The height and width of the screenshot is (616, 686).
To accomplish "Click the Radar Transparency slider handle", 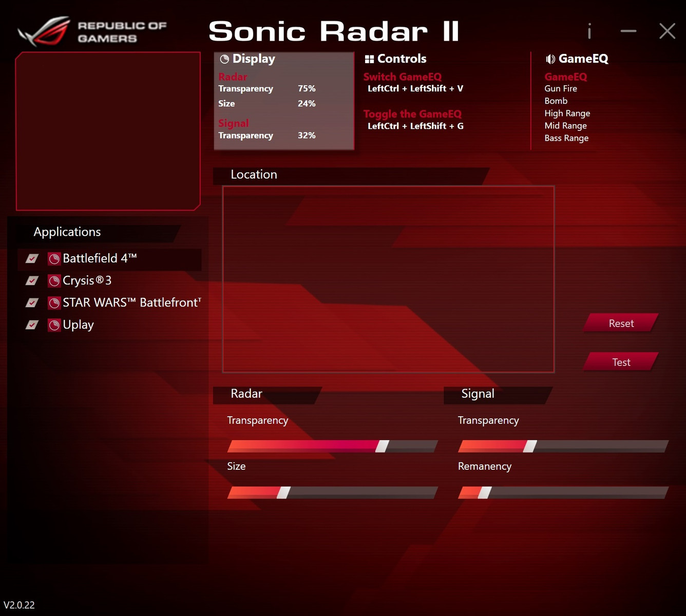I will click(x=382, y=446).
